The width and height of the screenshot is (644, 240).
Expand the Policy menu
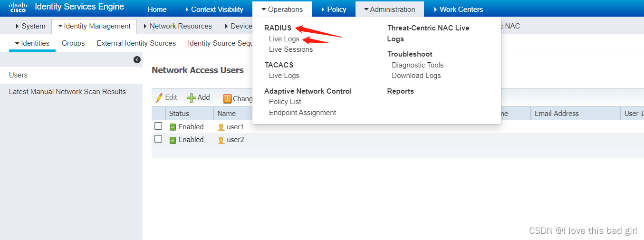(x=334, y=9)
